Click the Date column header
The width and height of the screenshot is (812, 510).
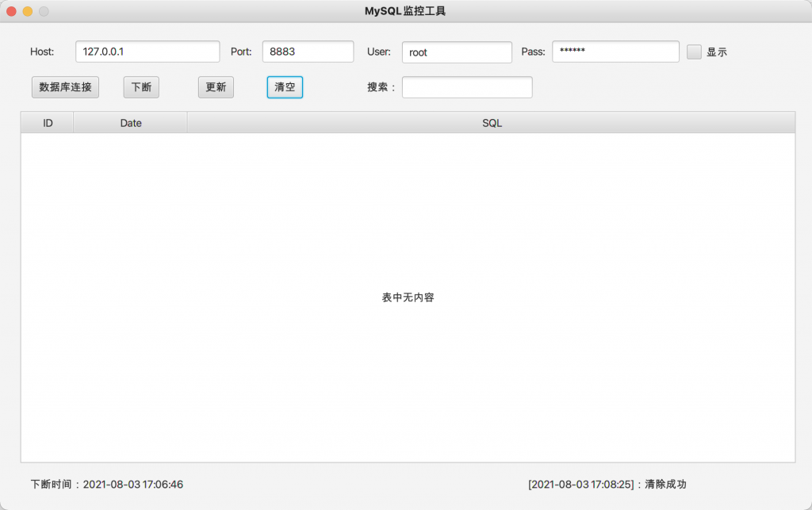coord(129,122)
